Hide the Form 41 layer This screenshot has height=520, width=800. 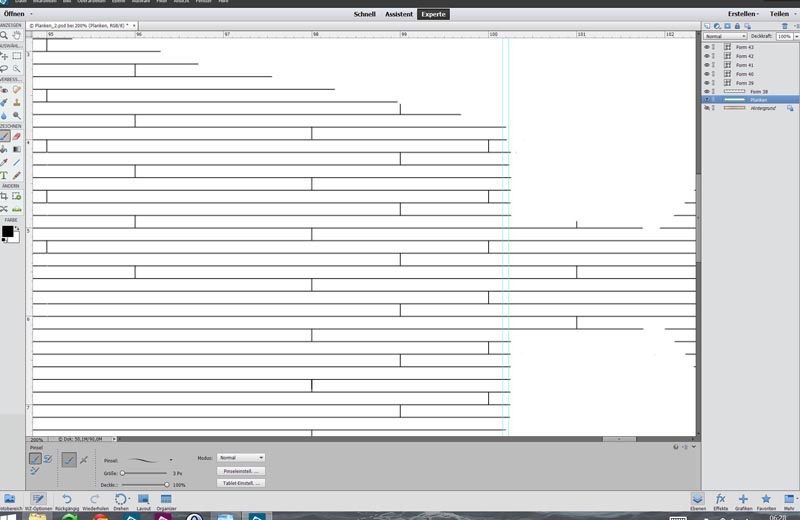[707, 65]
